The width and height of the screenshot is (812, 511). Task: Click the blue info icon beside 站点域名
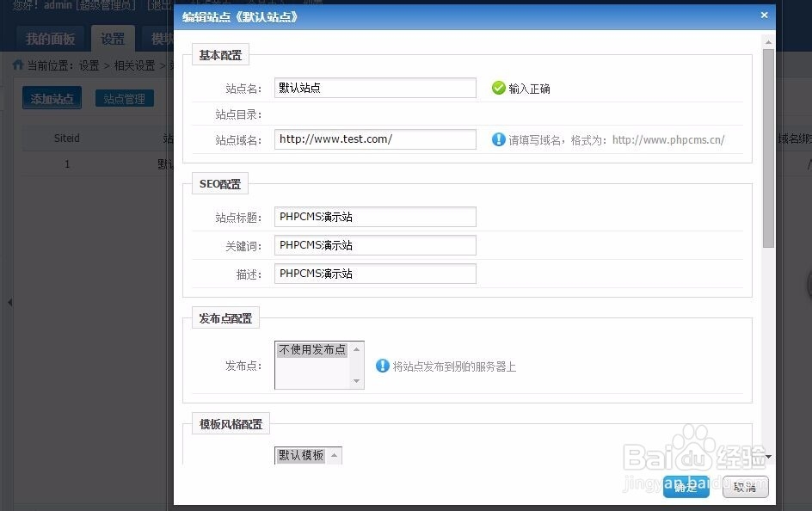[x=498, y=139]
